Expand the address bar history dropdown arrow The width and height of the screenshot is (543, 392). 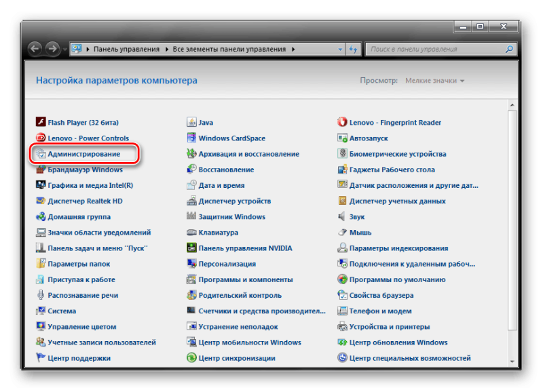point(341,50)
